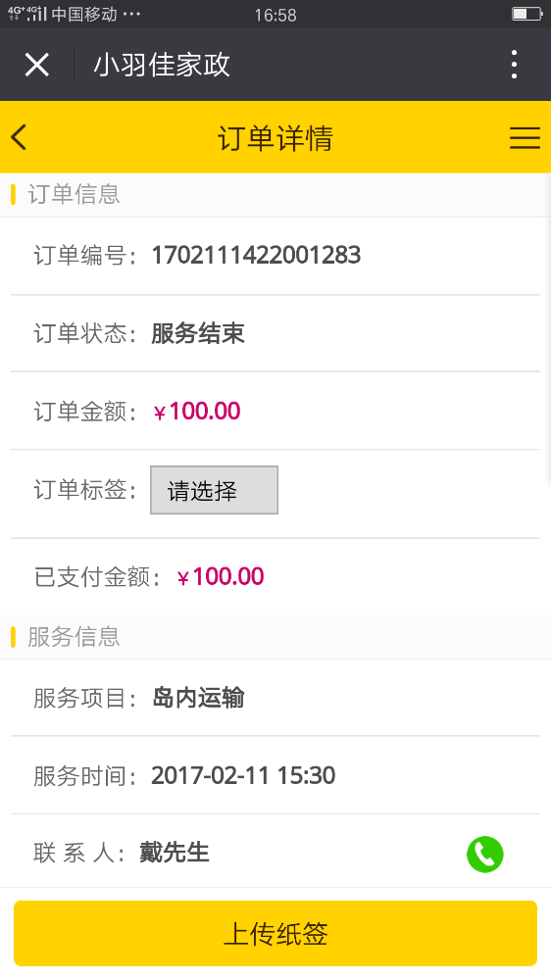The width and height of the screenshot is (551, 980).
Task: Tap the contact name 戴先生
Action: tap(174, 853)
